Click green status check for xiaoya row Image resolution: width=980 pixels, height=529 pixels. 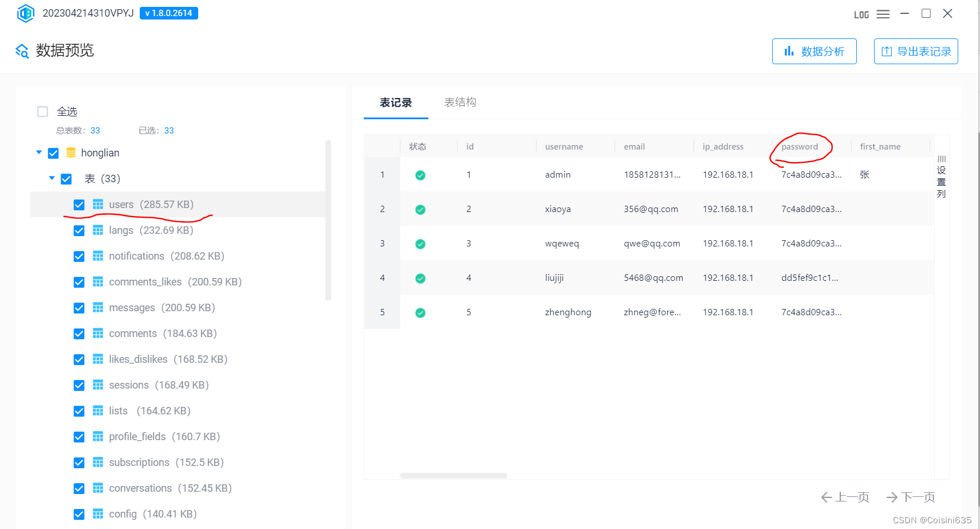420,210
